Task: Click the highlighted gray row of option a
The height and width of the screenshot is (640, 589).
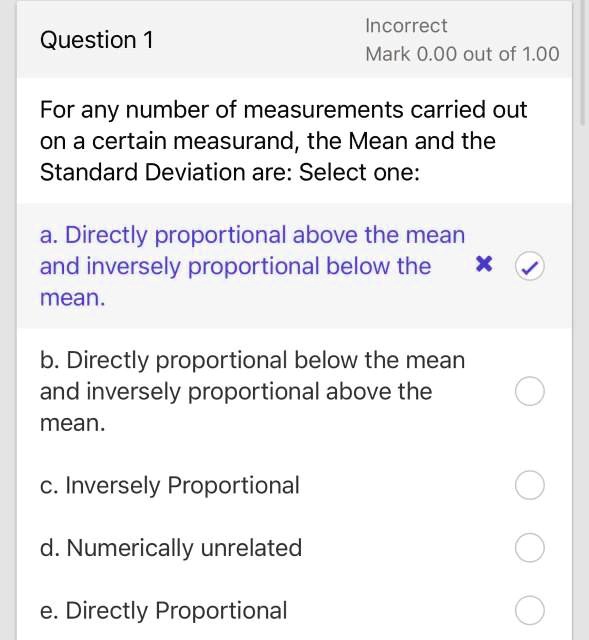Action: pyautogui.click(x=294, y=266)
